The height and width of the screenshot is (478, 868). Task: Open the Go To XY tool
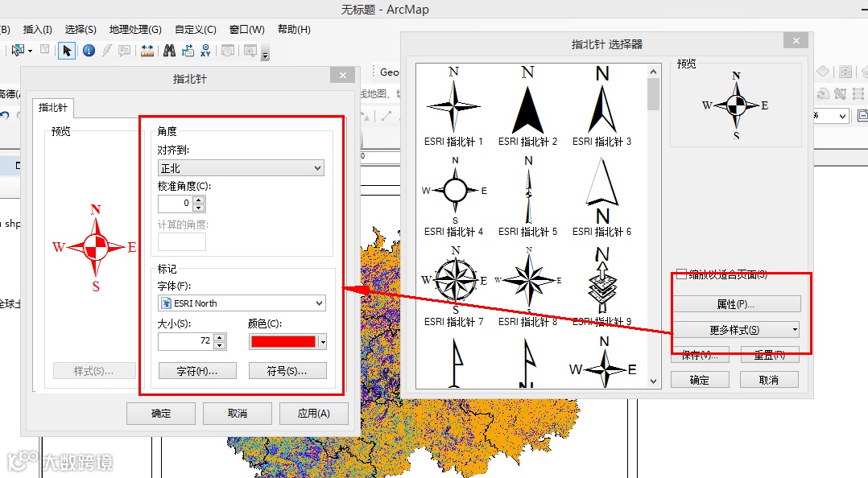click(x=205, y=51)
